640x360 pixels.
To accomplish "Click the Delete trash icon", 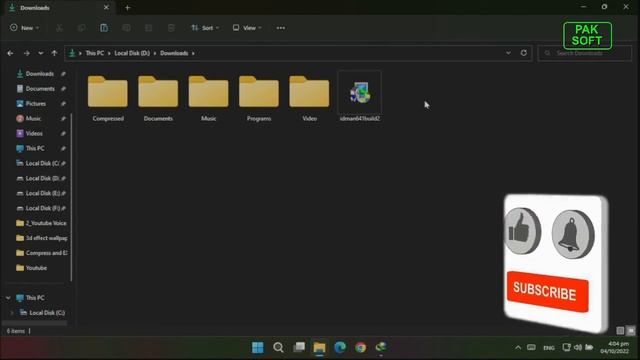I will coord(171,28).
